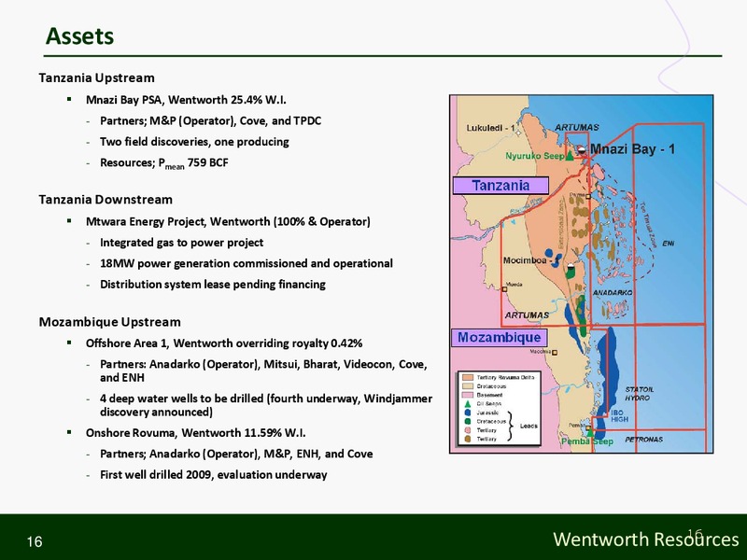Click the 4 deep water wells to be drilled line

(x=266, y=405)
